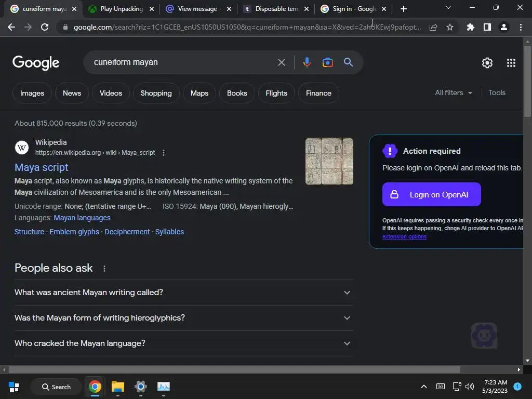
Task: Filter results by Books
Action: click(x=237, y=93)
